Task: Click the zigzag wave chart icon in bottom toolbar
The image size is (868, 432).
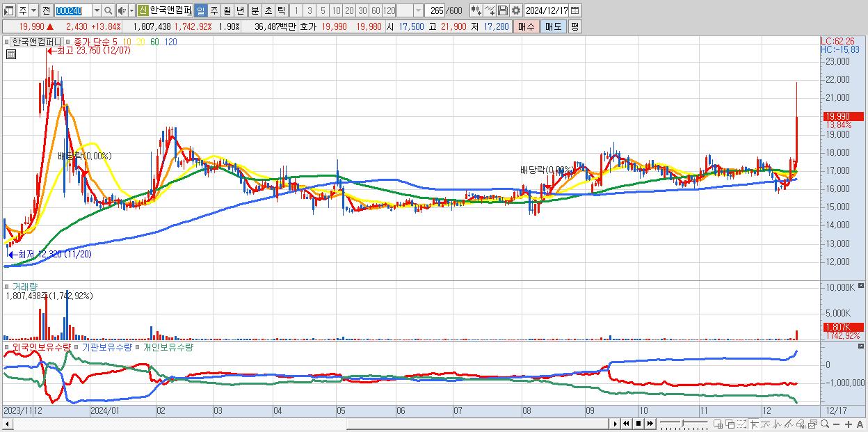Action: coord(778,424)
